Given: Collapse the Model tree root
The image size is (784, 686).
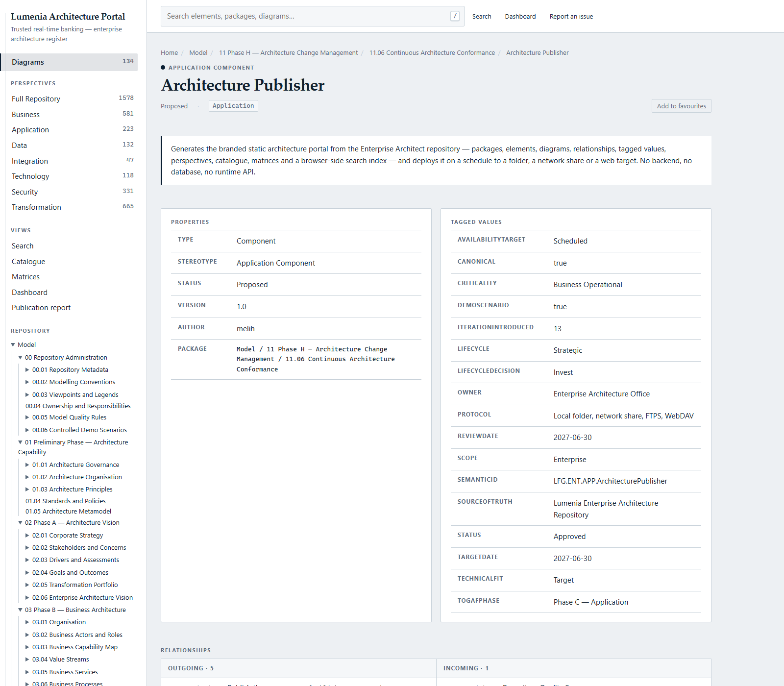Looking at the screenshot, I should click(13, 345).
